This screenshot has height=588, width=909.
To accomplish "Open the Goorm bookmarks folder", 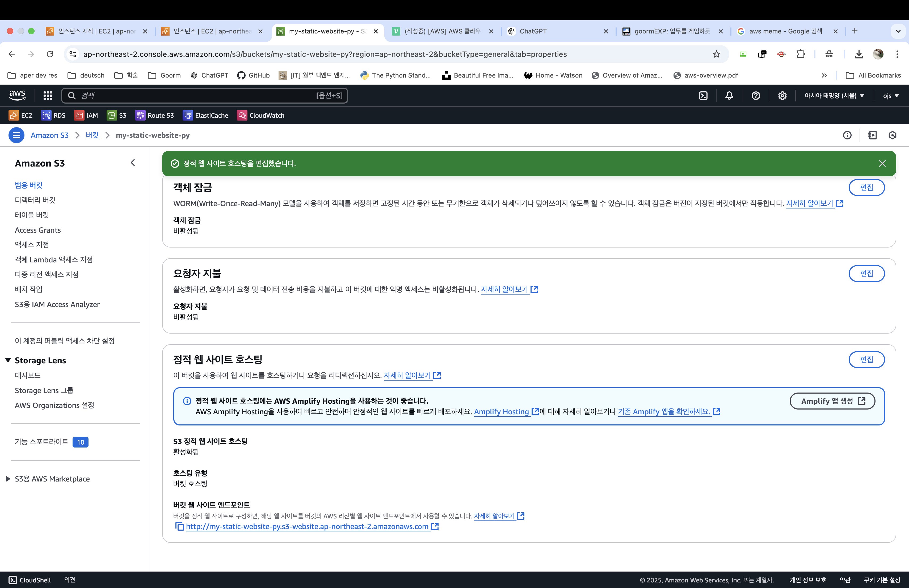I will [x=164, y=75].
